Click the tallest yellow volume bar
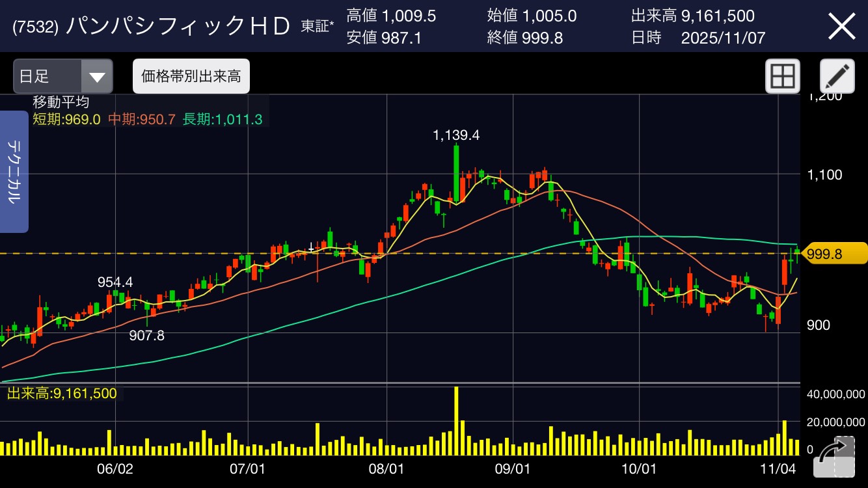 (x=456, y=420)
